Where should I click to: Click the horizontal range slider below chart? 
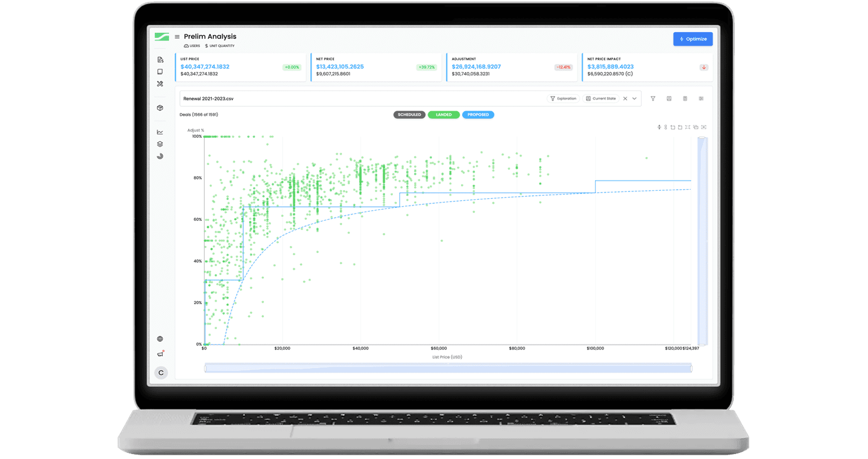[x=448, y=368]
